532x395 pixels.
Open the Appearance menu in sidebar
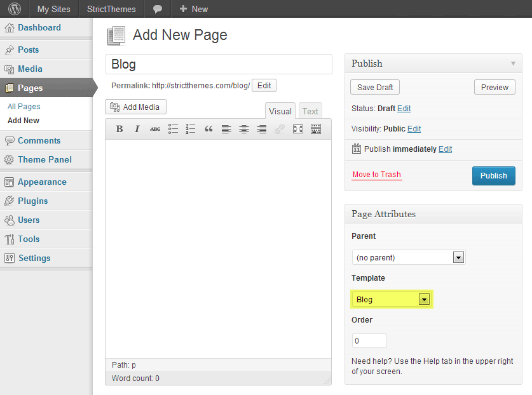(x=42, y=182)
